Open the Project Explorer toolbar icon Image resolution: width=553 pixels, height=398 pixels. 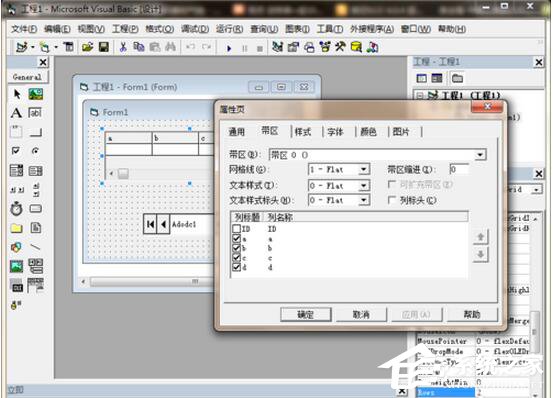(x=278, y=47)
